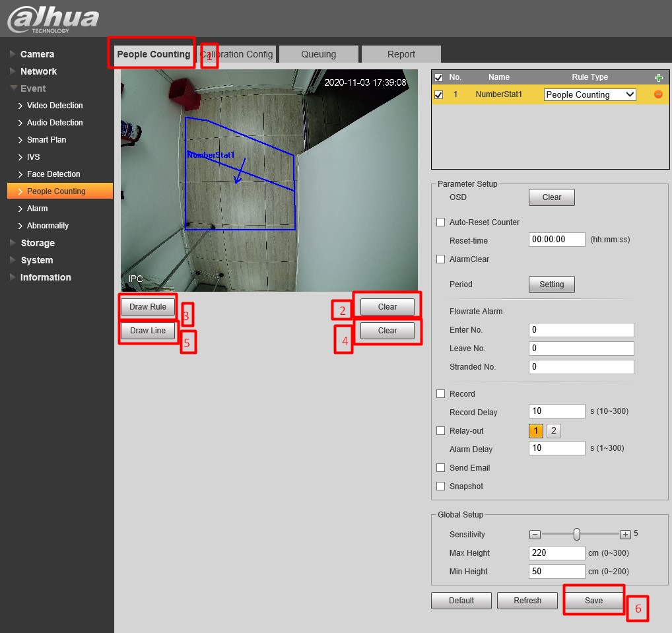Collapse the Event menu section
The image size is (672, 633).
point(33,88)
